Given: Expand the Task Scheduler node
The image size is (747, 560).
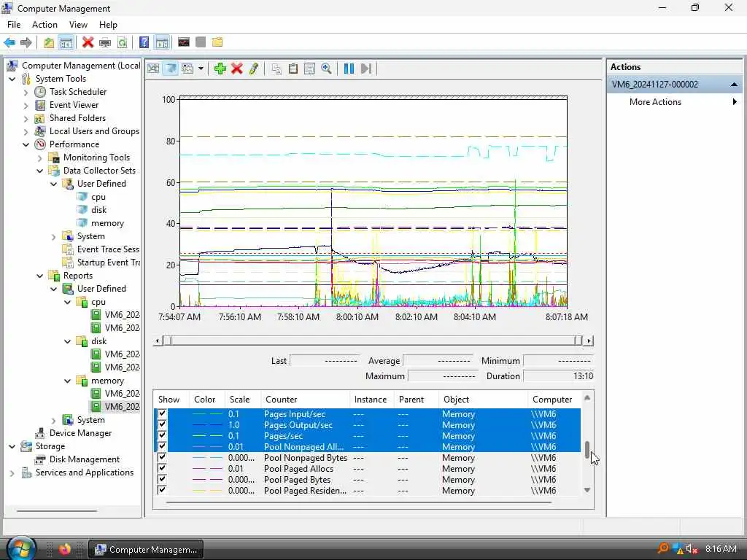Looking at the screenshot, I should click(26, 93).
